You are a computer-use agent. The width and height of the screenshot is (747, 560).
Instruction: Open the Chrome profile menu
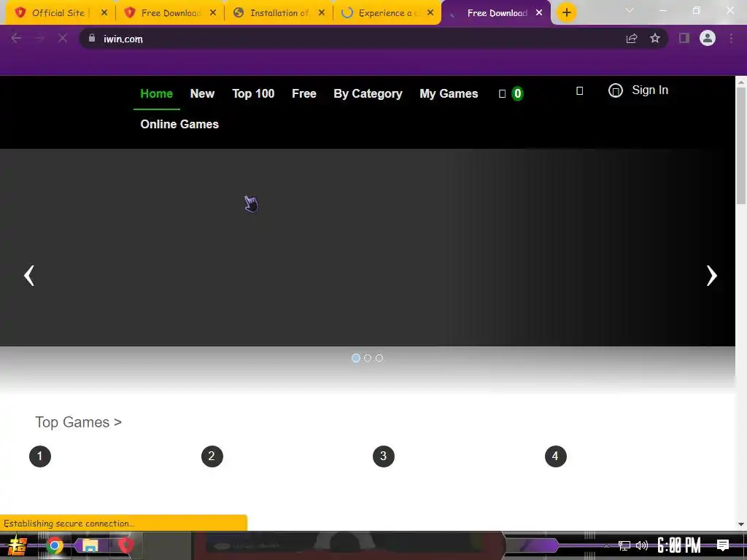(x=708, y=38)
